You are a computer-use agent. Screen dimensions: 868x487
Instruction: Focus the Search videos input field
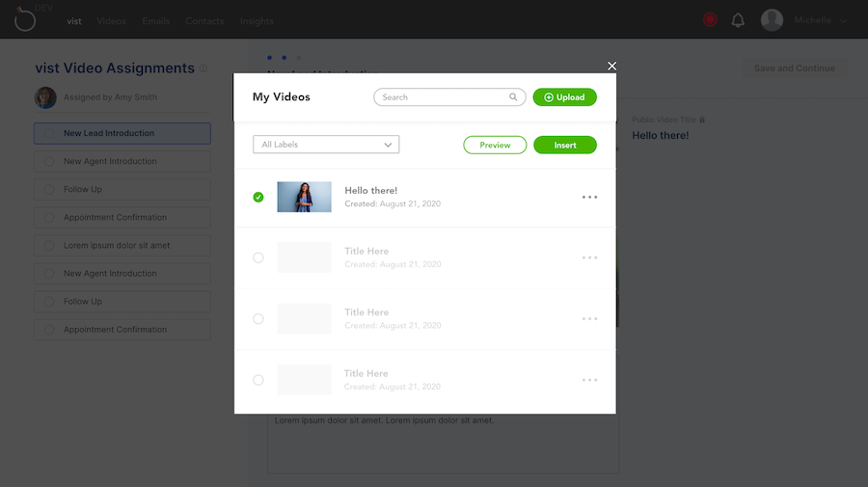(x=442, y=97)
